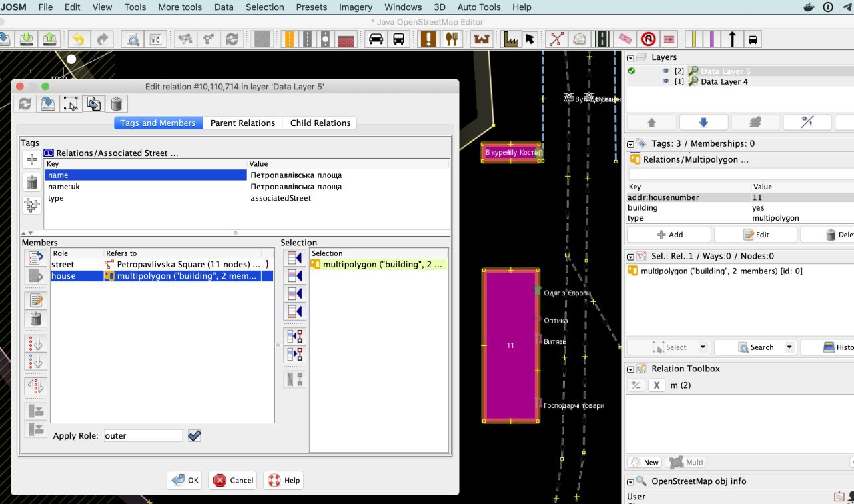This screenshot has width=854, height=504.
Task: Click the first add-selection-to-members icon
Action: coord(294,257)
